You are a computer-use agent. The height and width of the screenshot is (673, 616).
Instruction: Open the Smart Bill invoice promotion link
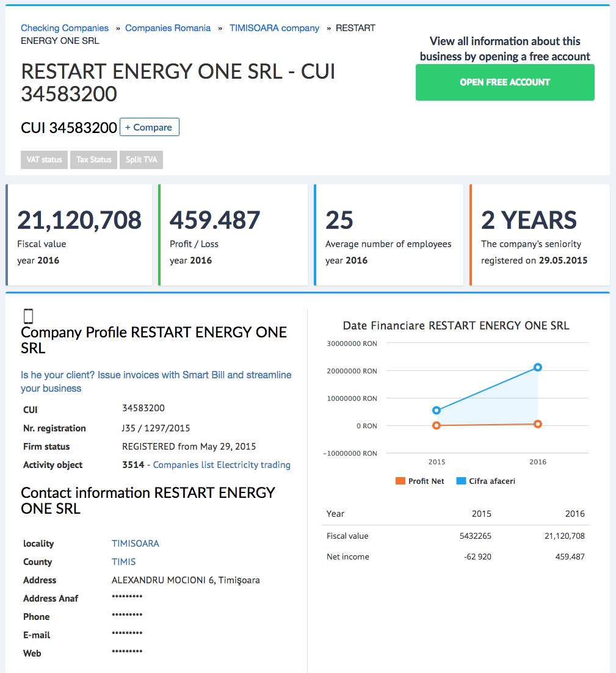point(156,381)
